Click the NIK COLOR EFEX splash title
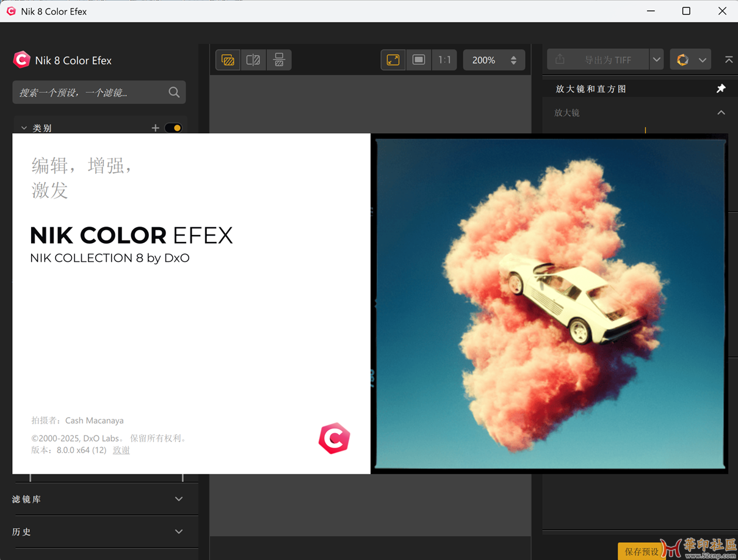Screen dimensions: 738x560 [x=131, y=235]
